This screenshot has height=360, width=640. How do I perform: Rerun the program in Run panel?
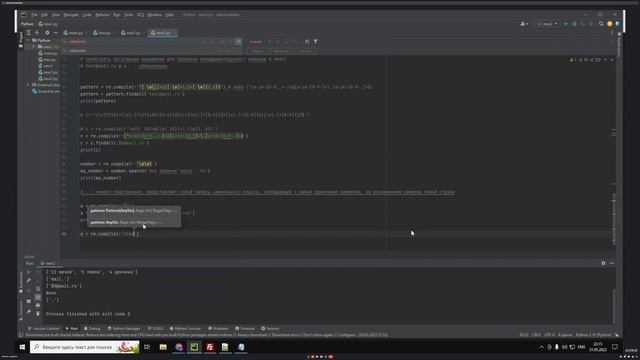(29, 272)
